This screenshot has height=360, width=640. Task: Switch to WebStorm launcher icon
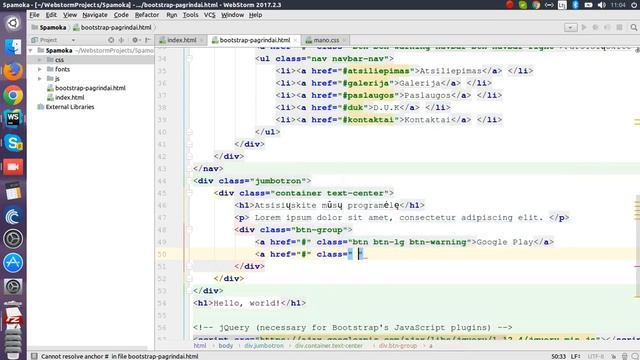coord(13,119)
